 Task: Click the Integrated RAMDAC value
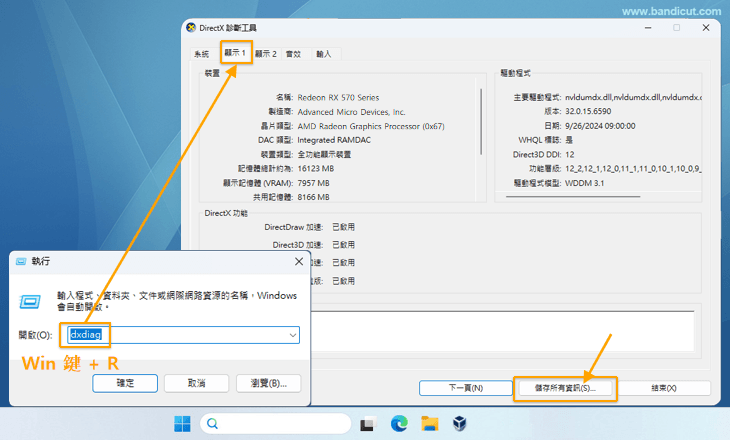click(x=334, y=140)
